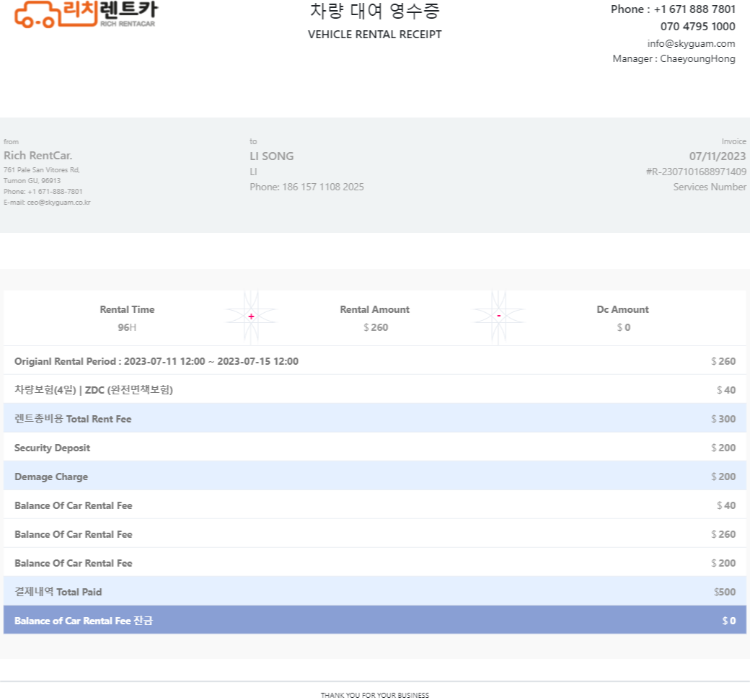Viewport: 750px width, 700px height.
Task: Click the invoice date 07/11/2023
Action: (718, 156)
